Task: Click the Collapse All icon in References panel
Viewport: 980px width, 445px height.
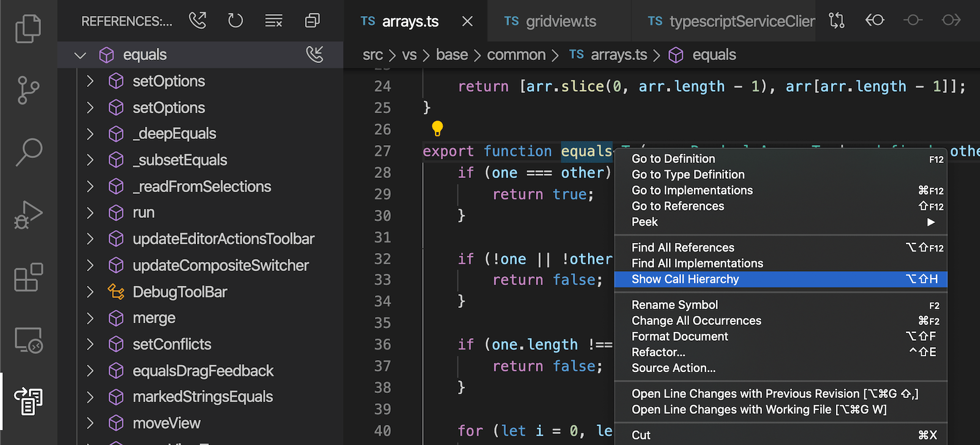Action: click(312, 21)
